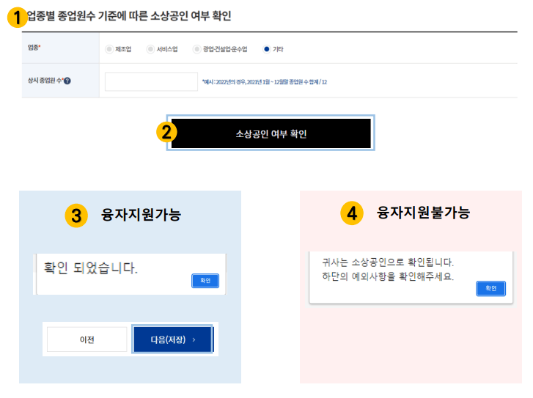Choose the 광업·건설업·운수업 option
This screenshot has height=398, width=533.
point(196,49)
